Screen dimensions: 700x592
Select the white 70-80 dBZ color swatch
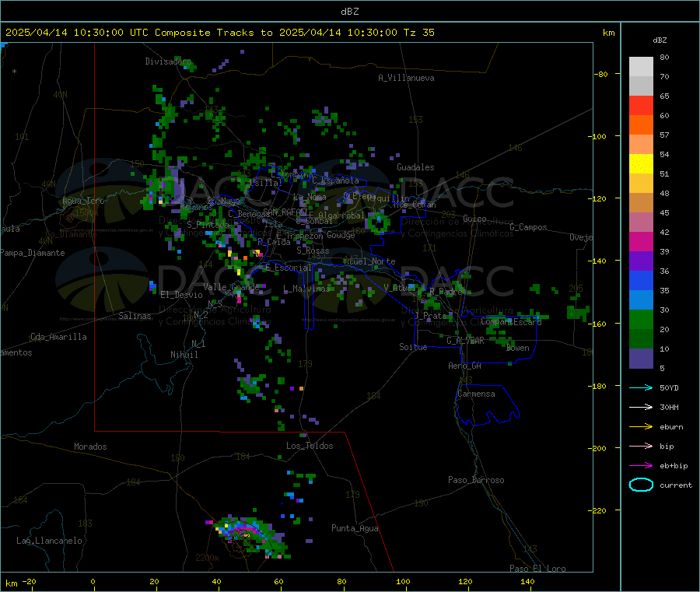tap(641, 67)
